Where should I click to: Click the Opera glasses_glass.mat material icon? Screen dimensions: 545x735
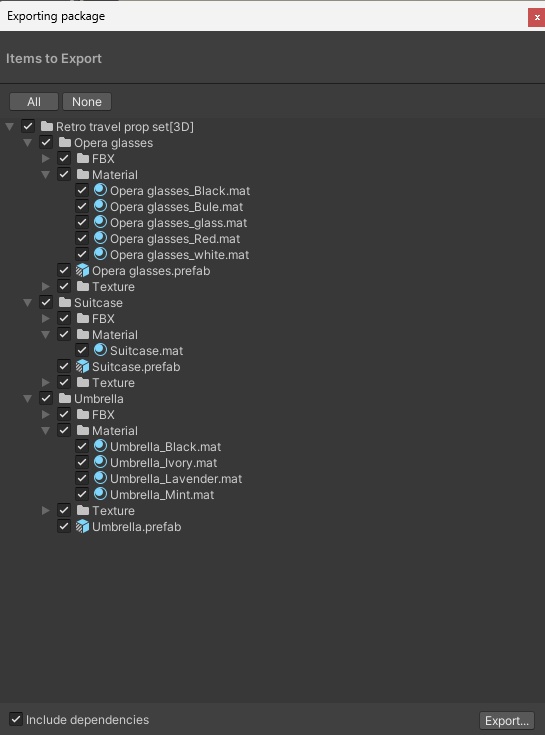tap(100, 222)
